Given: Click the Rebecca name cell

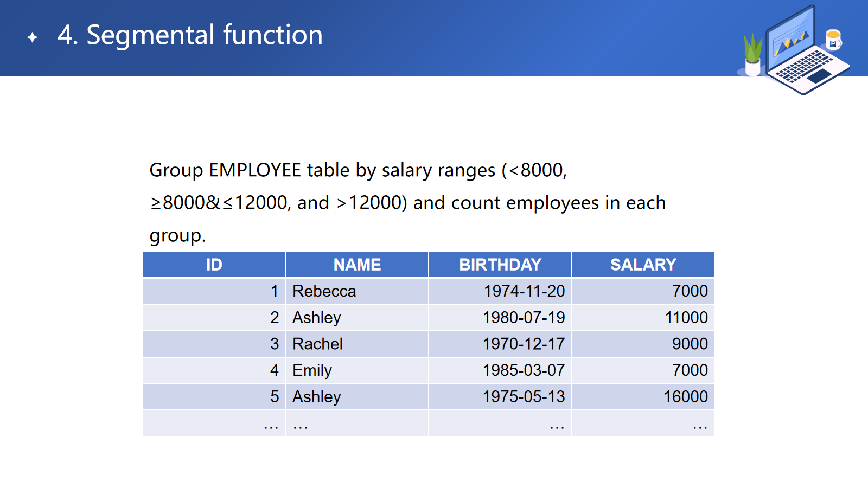Looking at the screenshot, I should pos(324,291).
